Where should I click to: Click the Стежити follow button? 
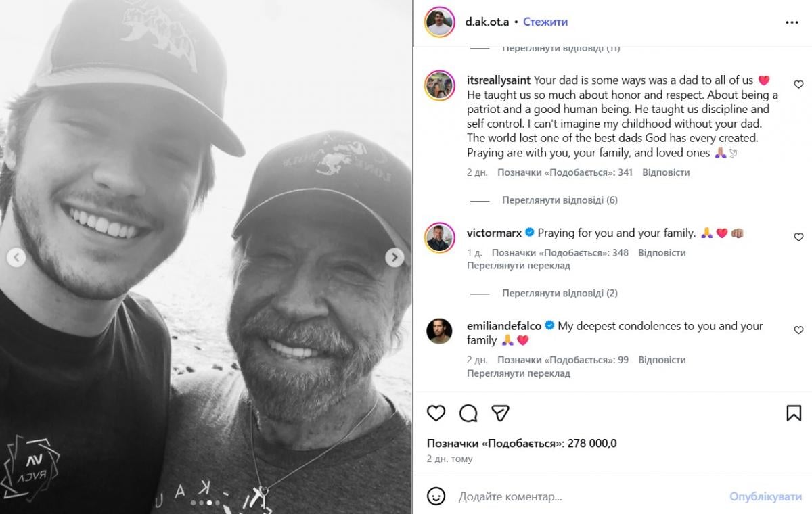pyautogui.click(x=545, y=22)
